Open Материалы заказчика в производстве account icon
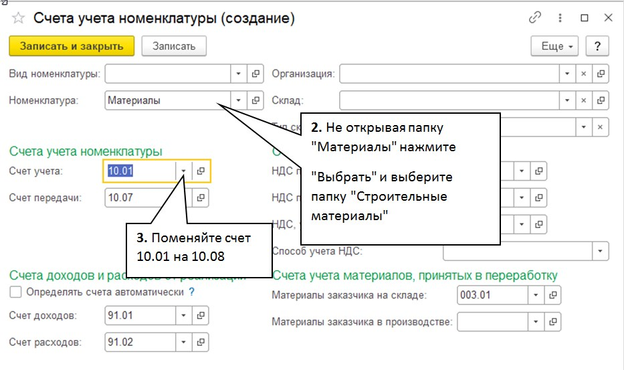 tap(553, 322)
